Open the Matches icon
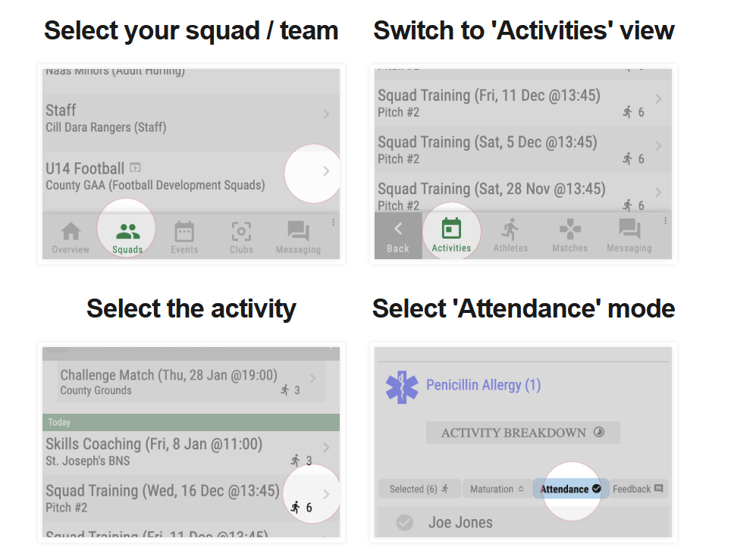 [x=569, y=230]
